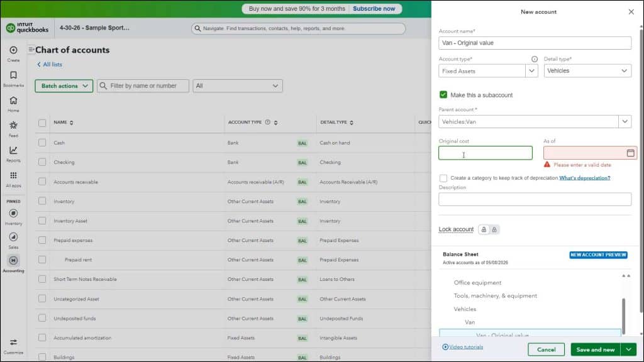Click Uncategorized Asset account name
This screenshot has width=644, height=362.
(x=76, y=299)
